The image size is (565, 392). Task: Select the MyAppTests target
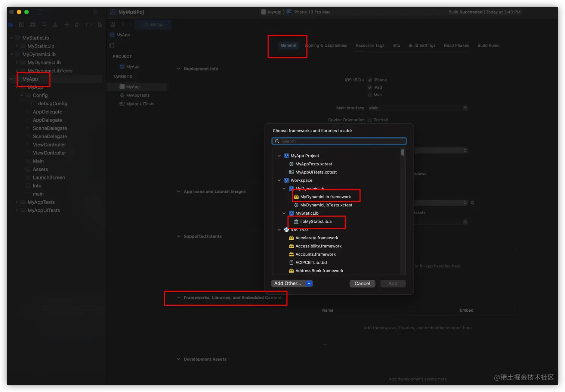click(137, 95)
